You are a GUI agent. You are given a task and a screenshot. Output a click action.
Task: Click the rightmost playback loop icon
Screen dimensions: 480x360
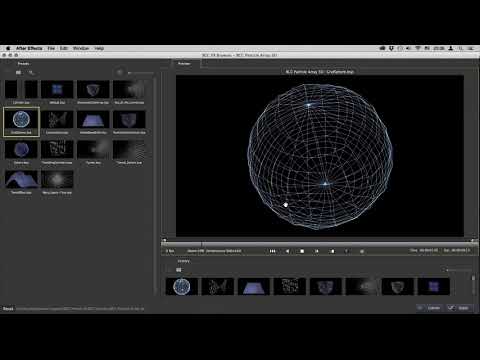362,251
